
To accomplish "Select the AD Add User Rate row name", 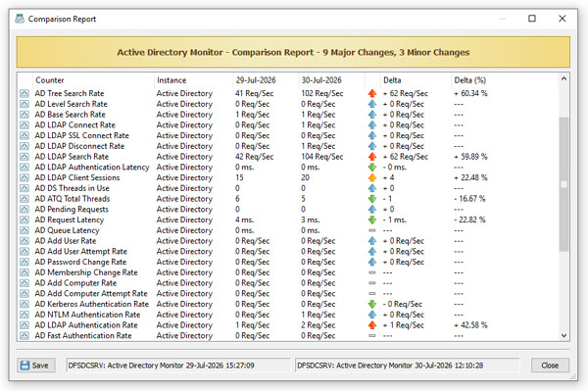I will point(66,241).
